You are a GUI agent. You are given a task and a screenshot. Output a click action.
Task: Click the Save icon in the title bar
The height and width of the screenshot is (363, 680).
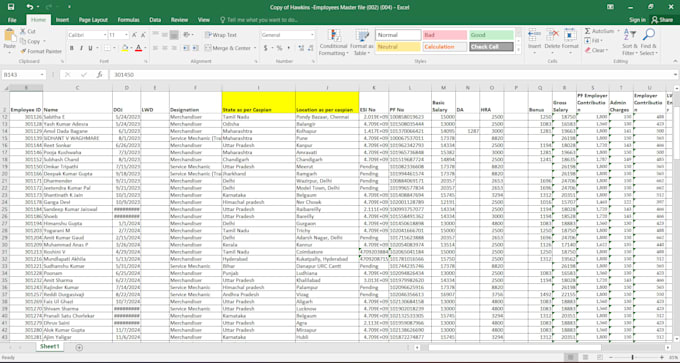11,7
